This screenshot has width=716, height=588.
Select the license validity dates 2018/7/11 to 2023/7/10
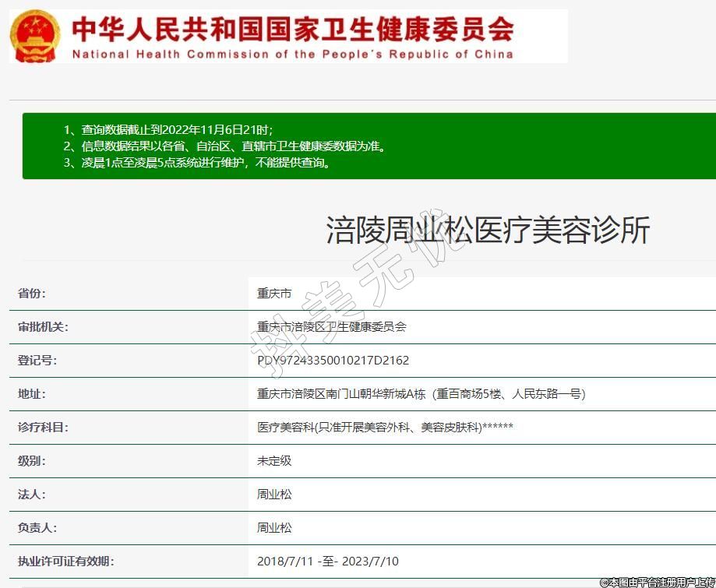(x=327, y=562)
